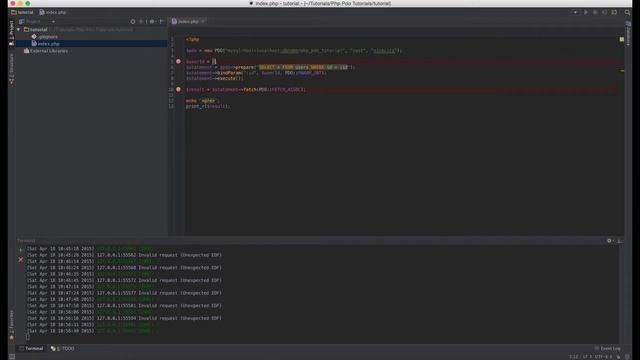Screen dimensions: 640x360
Task: Click the tool window quick access icon
Action: [12, 357]
